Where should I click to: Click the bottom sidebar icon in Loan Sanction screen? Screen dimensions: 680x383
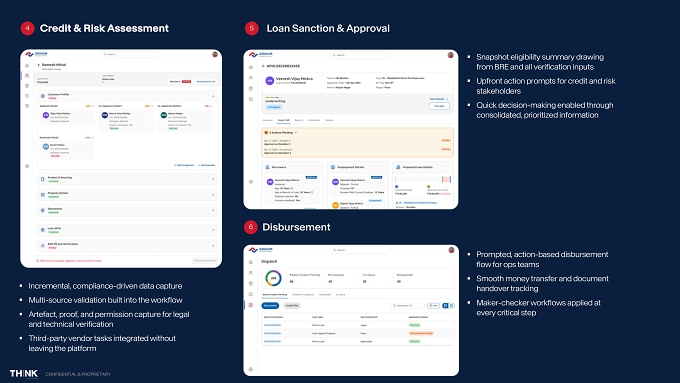[x=251, y=182]
